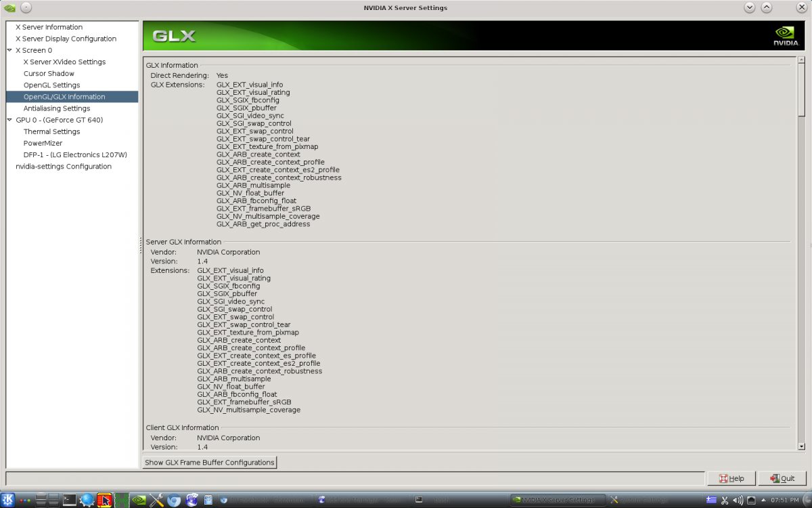Open Cursor Shadow settings
Image resolution: width=812 pixels, height=508 pixels.
point(49,73)
